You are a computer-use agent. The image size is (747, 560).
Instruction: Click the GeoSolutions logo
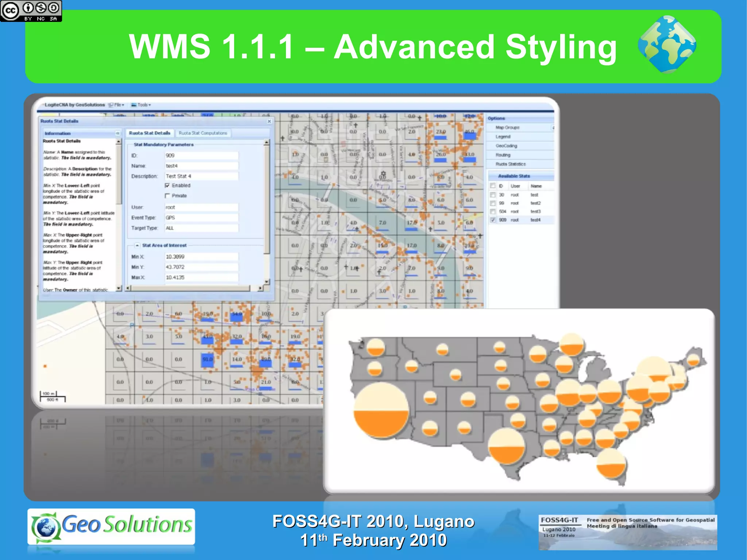click(x=111, y=526)
